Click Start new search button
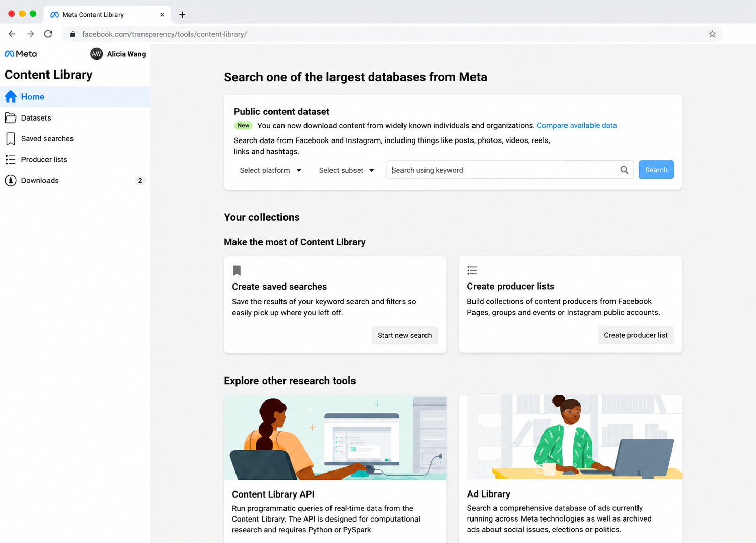The image size is (756, 543). (405, 335)
